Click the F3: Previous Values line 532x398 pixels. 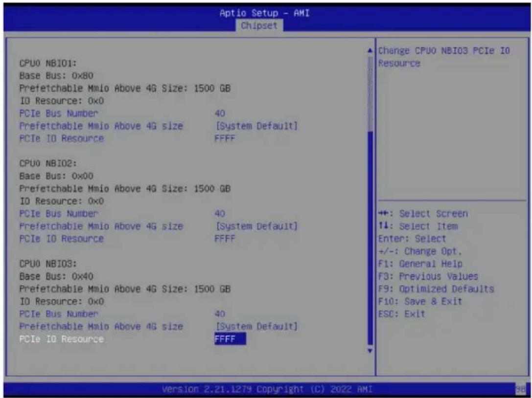tap(428, 276)
